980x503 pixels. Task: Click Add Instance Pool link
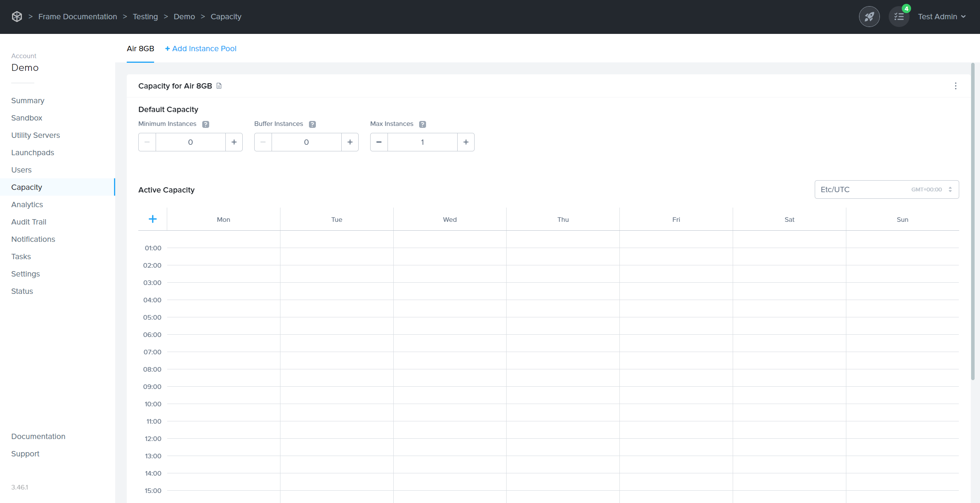[201, 49]
